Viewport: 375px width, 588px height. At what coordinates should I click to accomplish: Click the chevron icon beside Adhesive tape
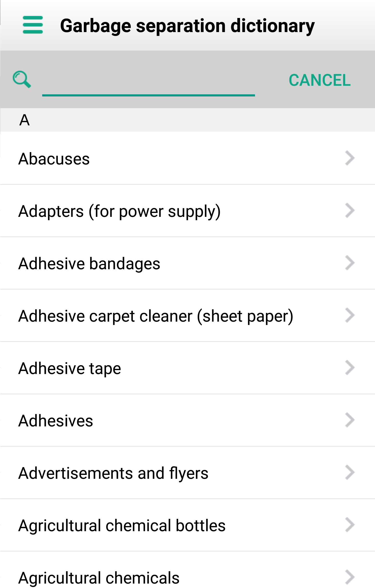(x=350, y=367)
